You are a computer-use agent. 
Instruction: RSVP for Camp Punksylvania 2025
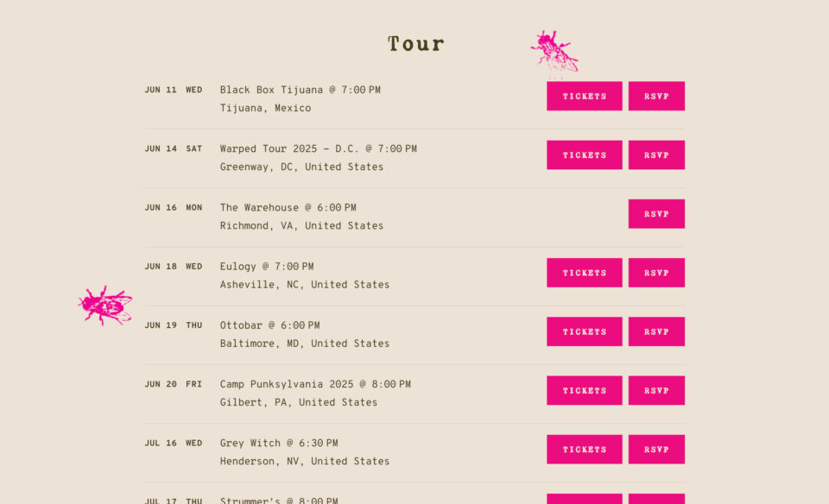pos(656,390)
